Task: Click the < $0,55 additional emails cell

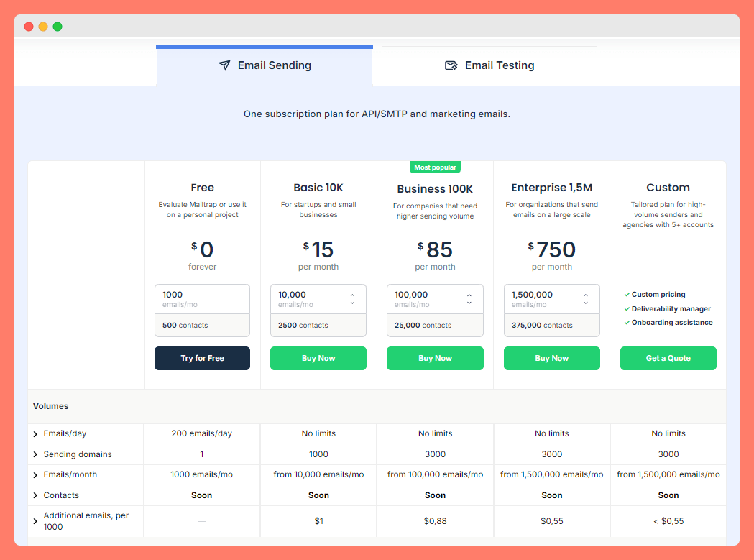Action: pos(668,521)
